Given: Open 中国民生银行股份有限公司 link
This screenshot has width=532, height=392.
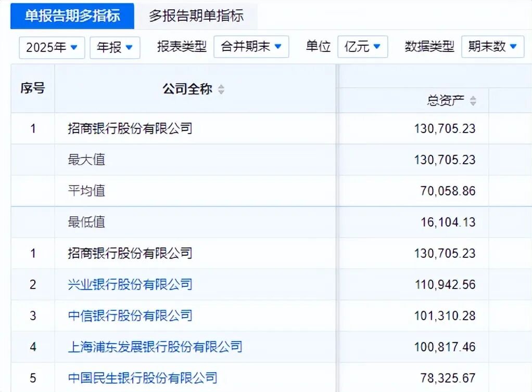Looking at the screenshot, I should pyautogui.click(x=143, y=378).
